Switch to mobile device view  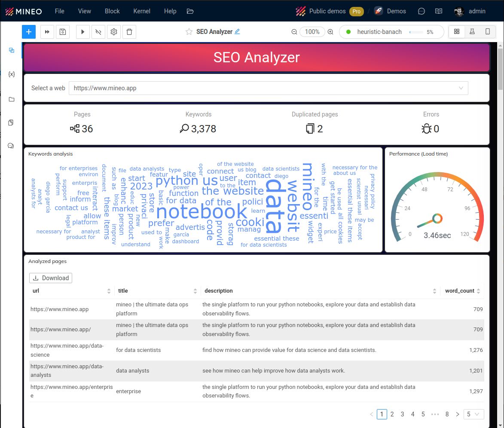click(x=488, y=31)
